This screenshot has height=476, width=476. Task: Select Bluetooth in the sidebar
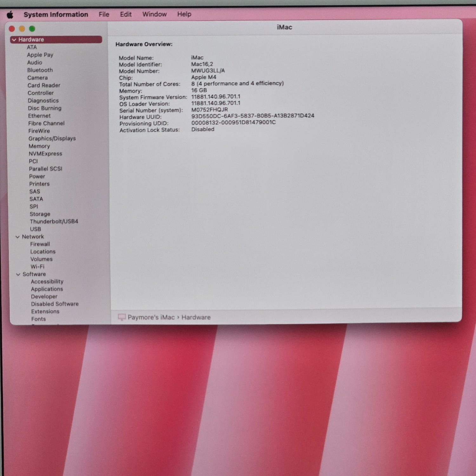tap(40, 70)
